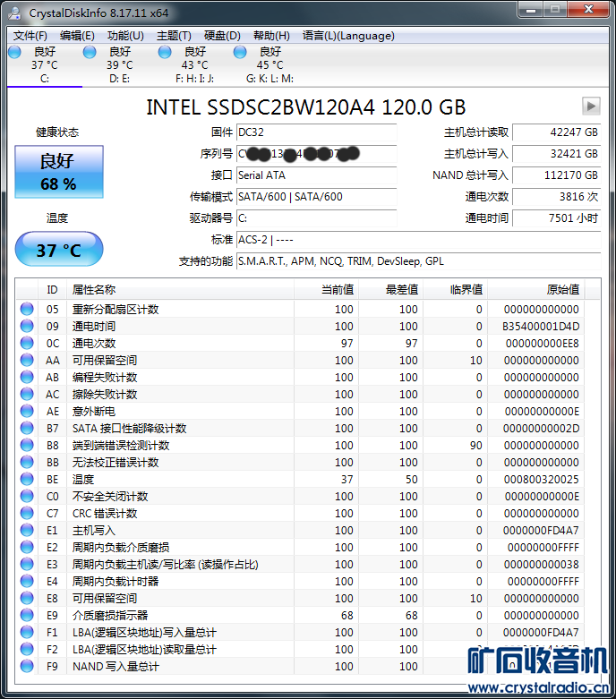The image size is (616, 699).
Task: Click the 支持的功能 field with S.M.A.R.T.
Action: 418,260
